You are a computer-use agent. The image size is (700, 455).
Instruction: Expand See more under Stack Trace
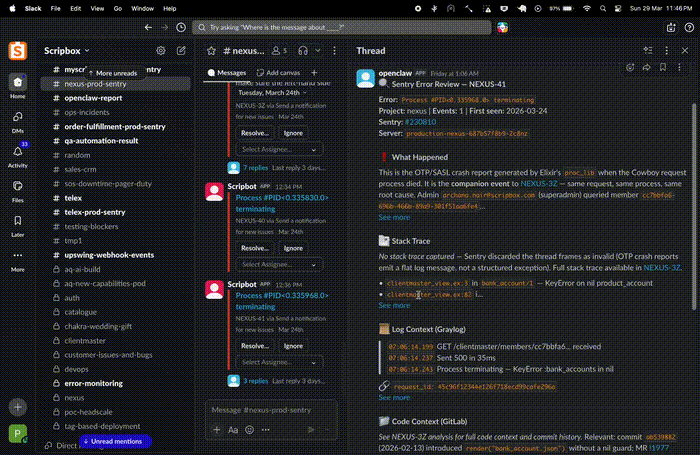click(394, 305)
